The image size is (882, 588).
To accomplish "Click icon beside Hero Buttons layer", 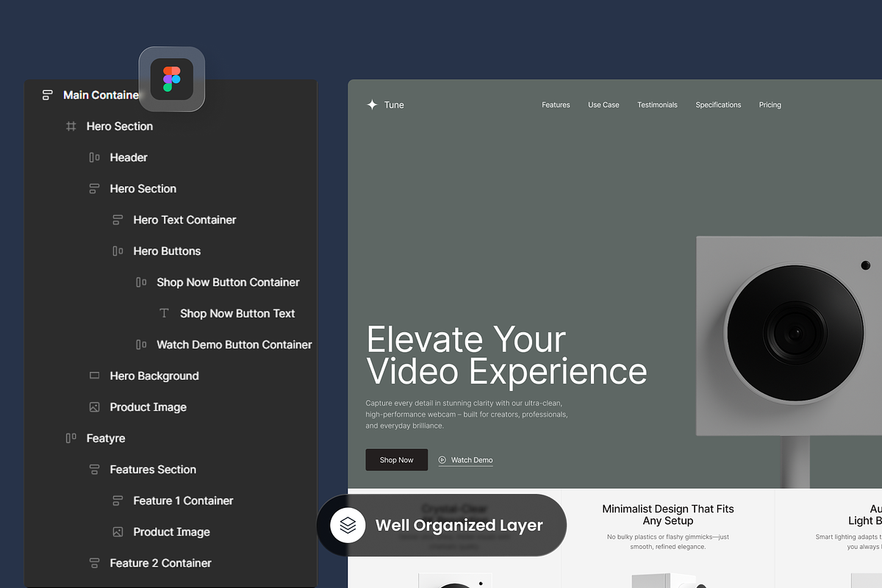I will point(118,251).
